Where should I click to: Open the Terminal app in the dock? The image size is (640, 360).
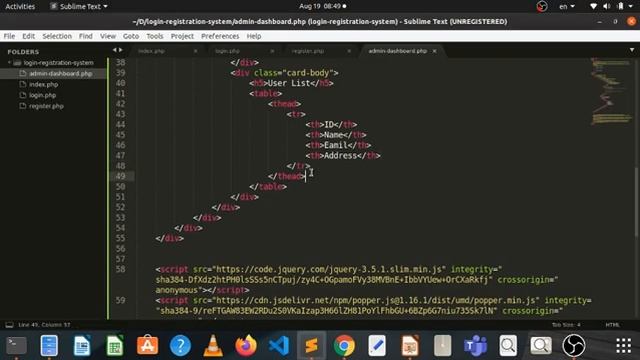point(17,346)
